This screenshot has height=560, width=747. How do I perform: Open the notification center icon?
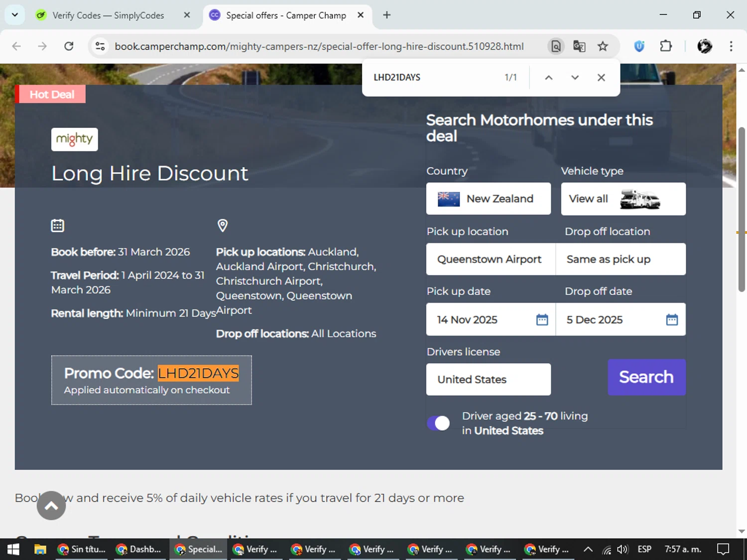point(723,549)
